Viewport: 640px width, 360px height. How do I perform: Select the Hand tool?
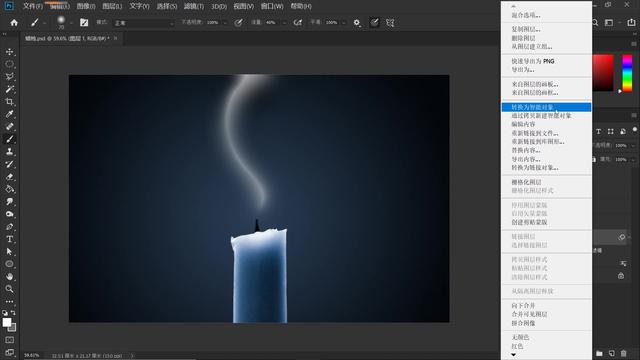point(9,276)
